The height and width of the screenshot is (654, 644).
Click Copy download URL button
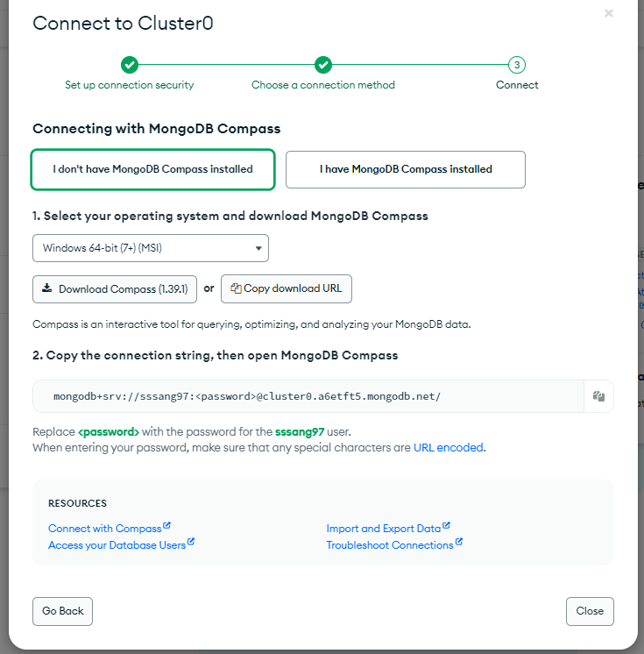click(287, 288)
